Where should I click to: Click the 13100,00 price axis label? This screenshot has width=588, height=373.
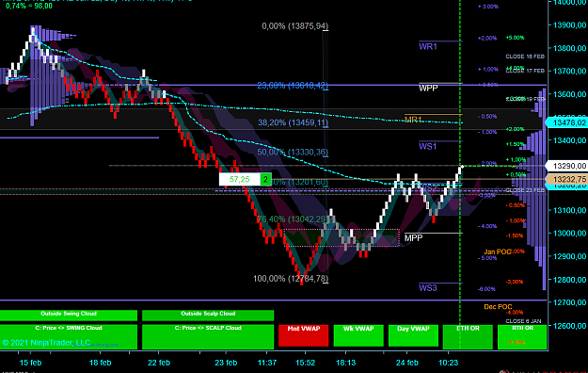pyautogui.click(x=569, y=210)
